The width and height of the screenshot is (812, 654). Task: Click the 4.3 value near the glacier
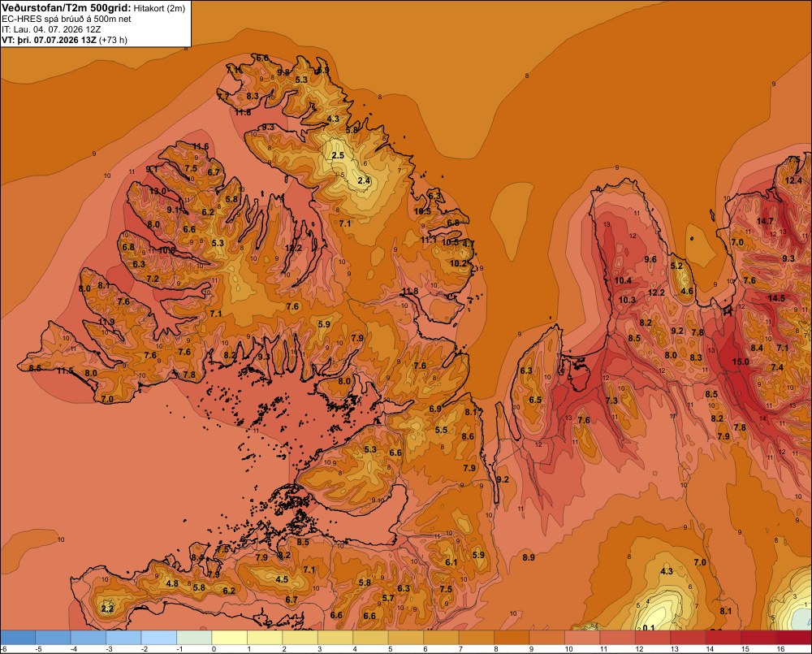[667, 571]
